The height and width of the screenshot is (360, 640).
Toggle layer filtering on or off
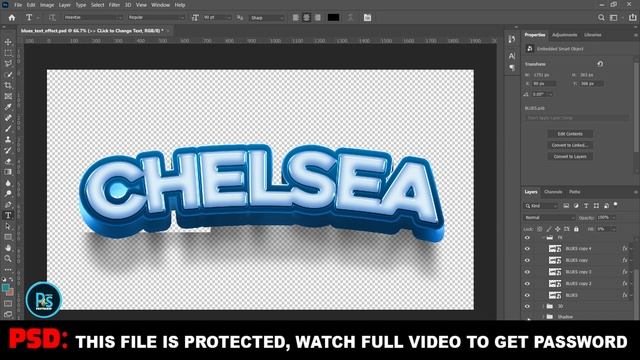click(x=616, y=204)
